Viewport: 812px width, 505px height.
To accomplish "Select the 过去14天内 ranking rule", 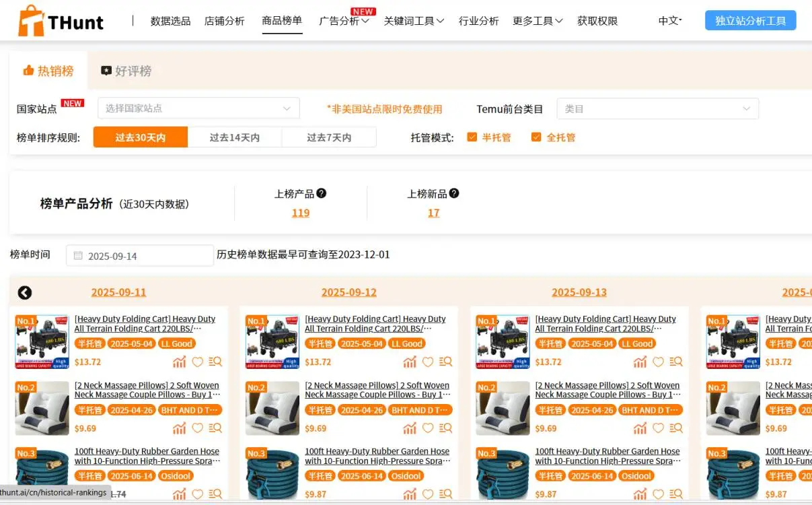I will pyautogui.click(x=235, y=137).
